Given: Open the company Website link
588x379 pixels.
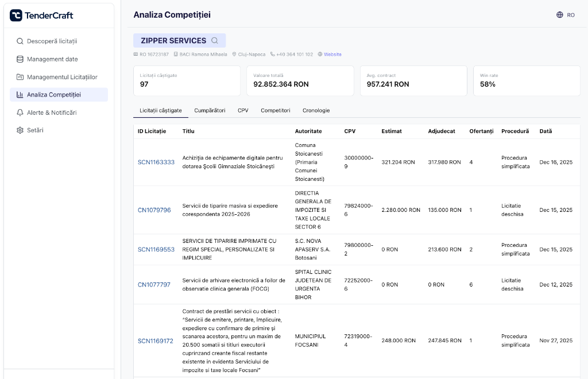Looking at the screenshot, I should pyautogui.click(x=332, y=55).
